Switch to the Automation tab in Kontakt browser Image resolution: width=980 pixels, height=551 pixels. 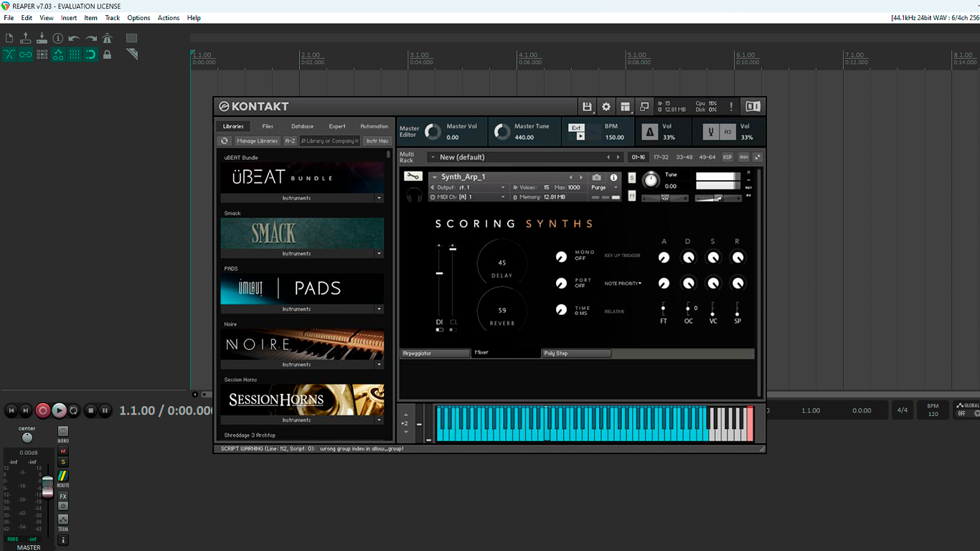[374, 126]
